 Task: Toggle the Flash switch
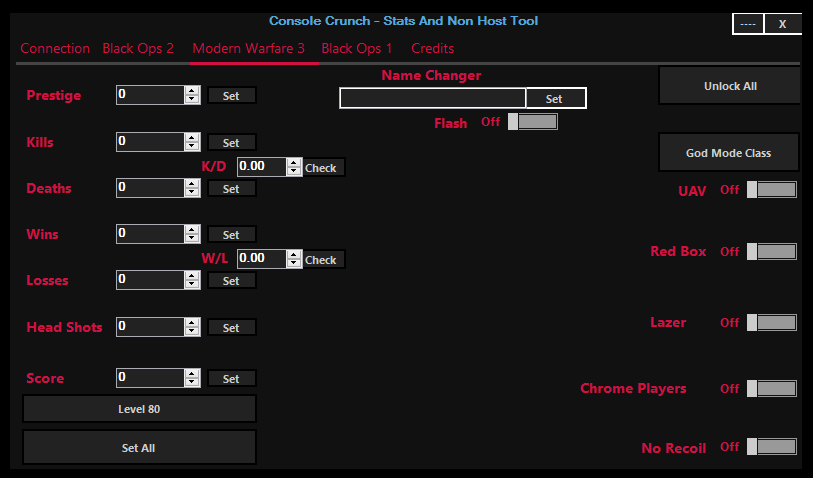pos(532,122)
